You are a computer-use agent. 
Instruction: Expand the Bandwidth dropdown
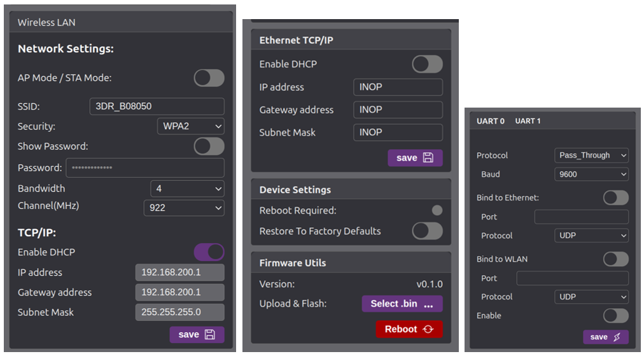tap(187, 188)
